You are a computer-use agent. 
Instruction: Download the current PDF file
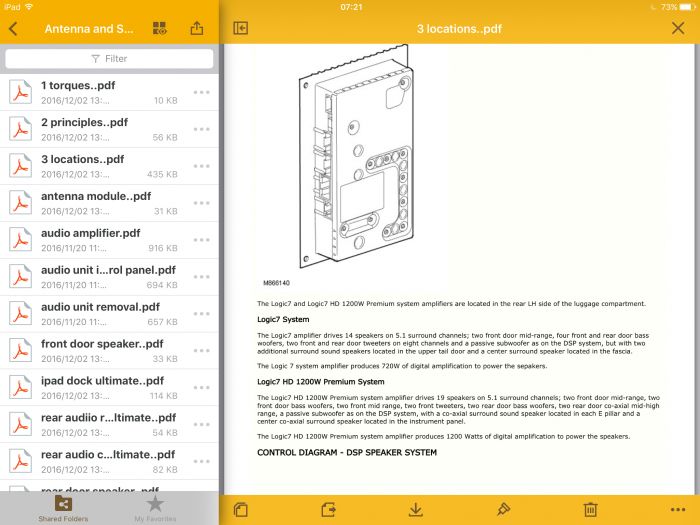[416, 509]
